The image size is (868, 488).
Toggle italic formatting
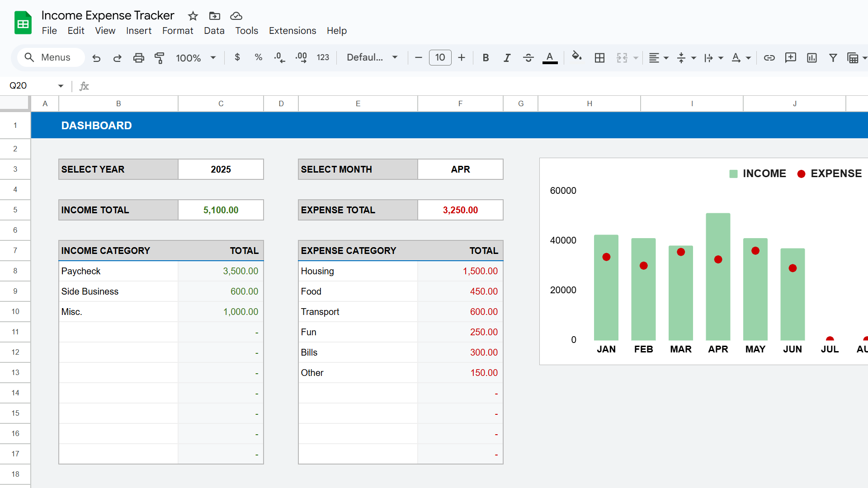click(x=507, y=58)
